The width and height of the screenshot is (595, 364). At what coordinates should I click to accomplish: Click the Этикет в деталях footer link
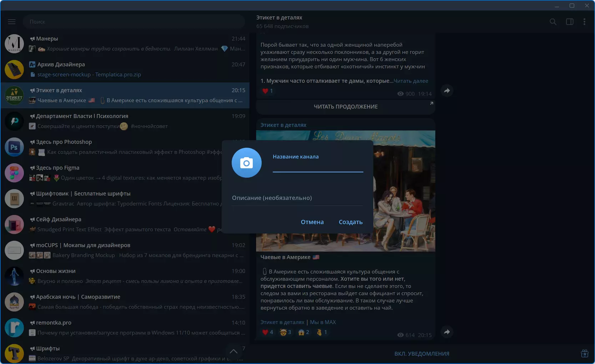pyautogui.click(x=282, y=322)
